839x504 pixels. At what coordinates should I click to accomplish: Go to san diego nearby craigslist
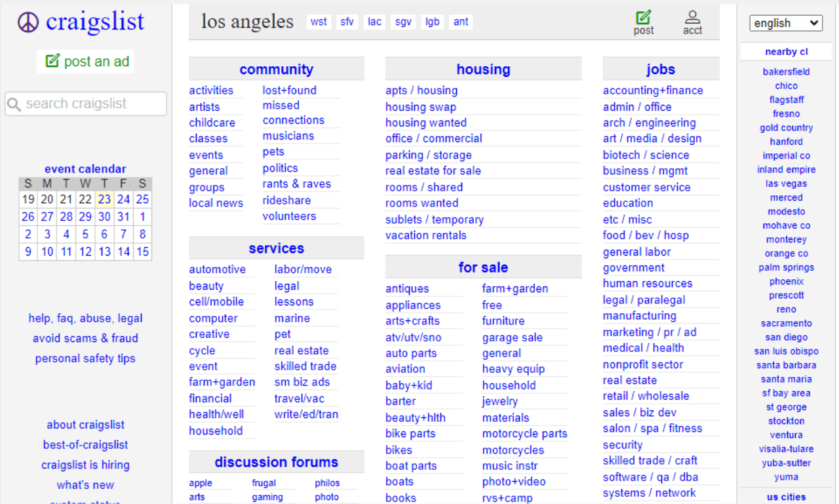(786, 337)
